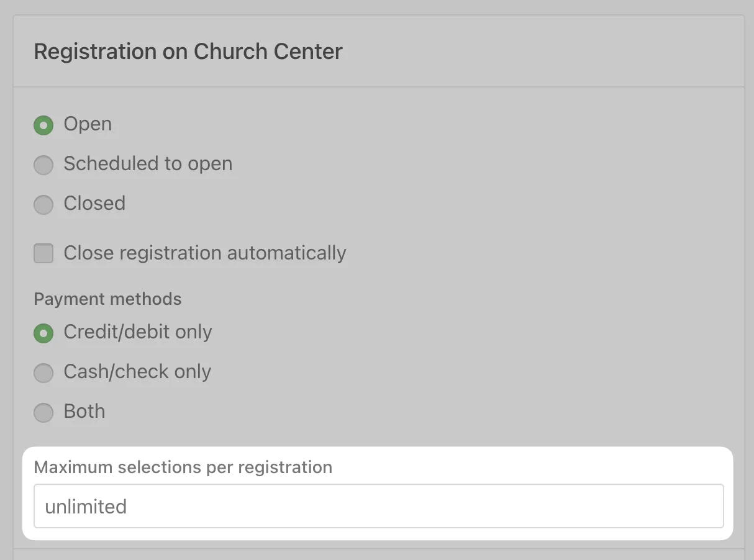The width and height of the screenshot is (754, 560).
Task: Click the "Payment methods" section label
Action: coord(107,299)
